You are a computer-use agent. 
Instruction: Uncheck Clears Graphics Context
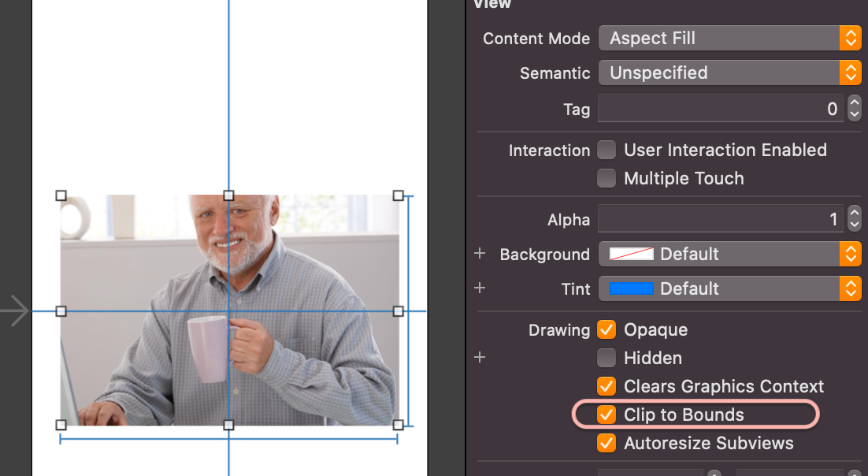(606, 386)
